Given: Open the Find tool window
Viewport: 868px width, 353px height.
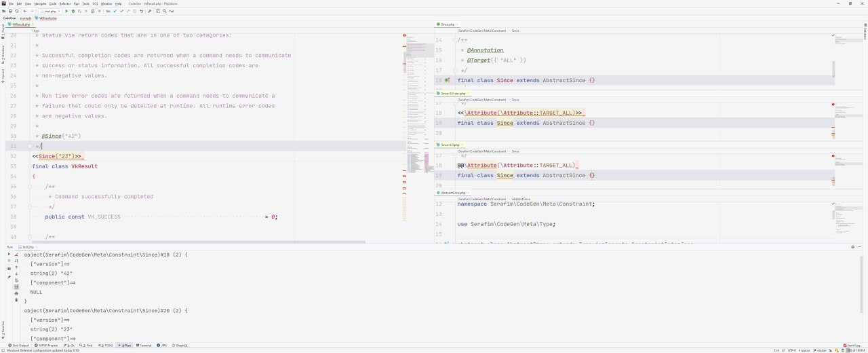Looking at the screenshot, I should point(86,346).
